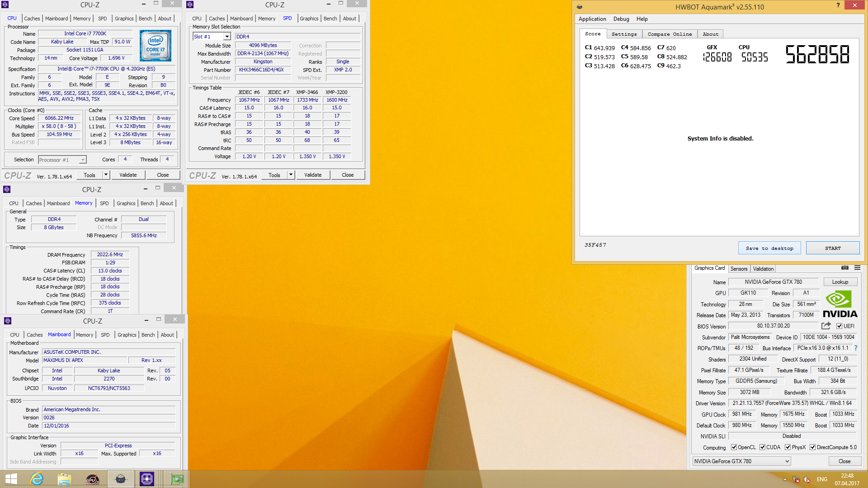Click the Bus Interface question mark
The height and width of the screenshot is (488, 868).
click(856, 348)
